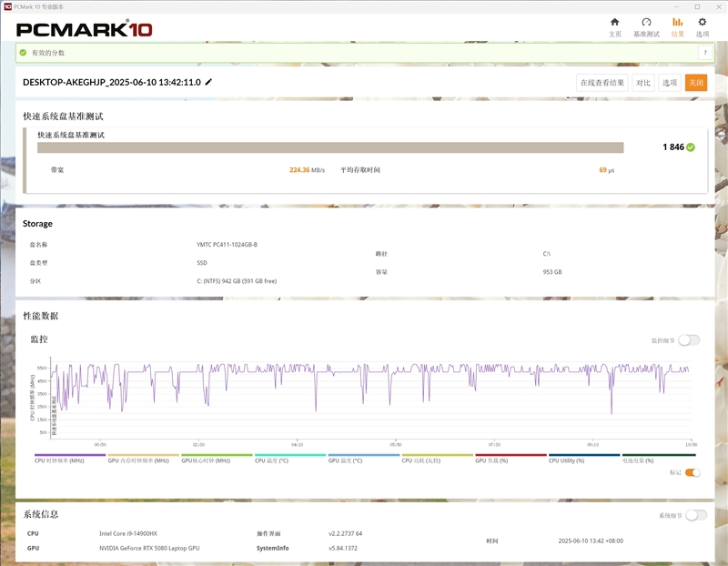Screen dimensions: 728x566
Task: Click the 快速系统盘基准测试 section title
Action: tap(63, 116)
